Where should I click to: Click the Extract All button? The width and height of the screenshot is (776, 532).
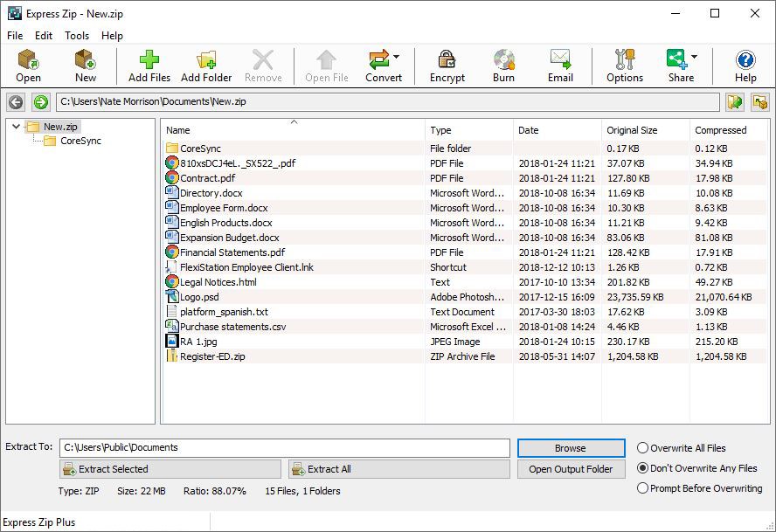398,469
